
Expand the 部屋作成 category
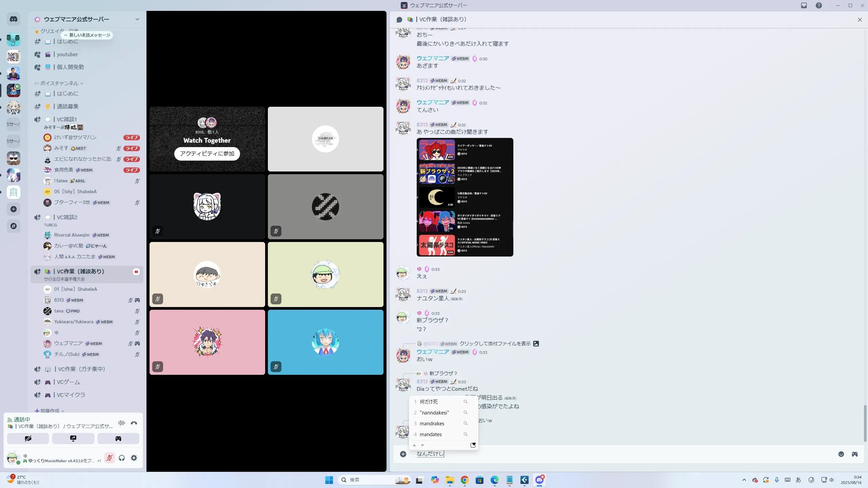point(50,411)
